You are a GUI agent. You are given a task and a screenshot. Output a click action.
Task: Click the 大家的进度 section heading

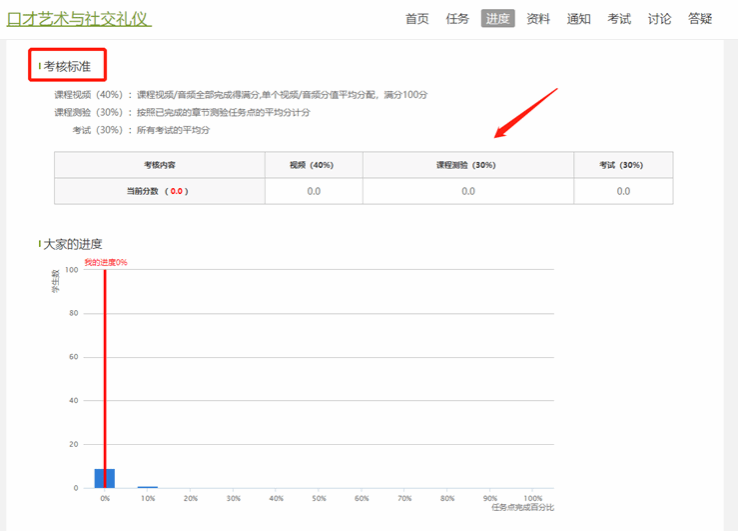72,244
